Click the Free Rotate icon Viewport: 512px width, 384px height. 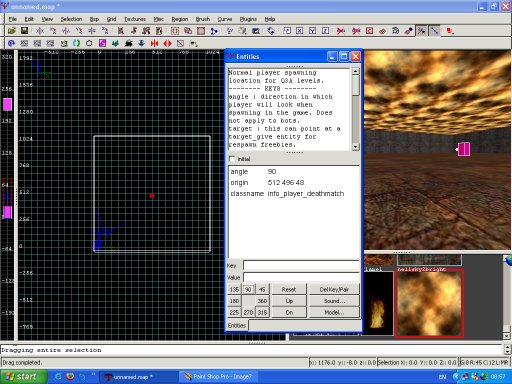pos(271,31)
